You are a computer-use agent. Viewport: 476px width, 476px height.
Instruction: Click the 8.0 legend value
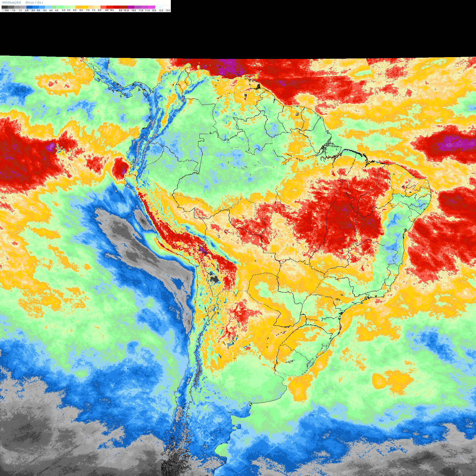99,10
